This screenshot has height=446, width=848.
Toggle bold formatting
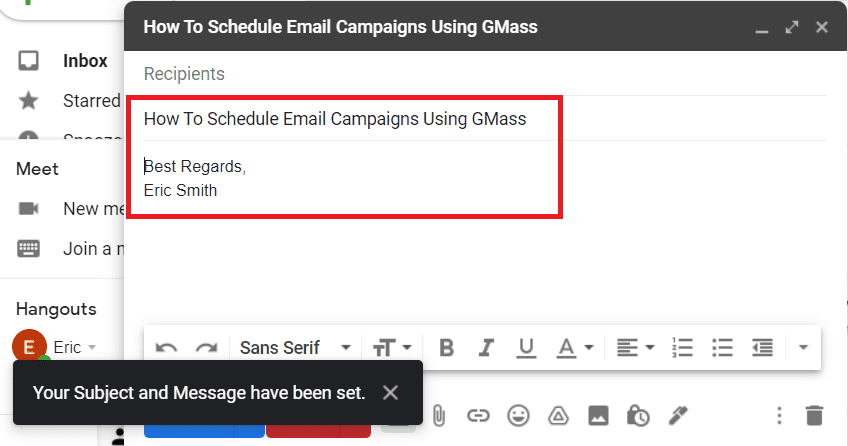(447, 348)
